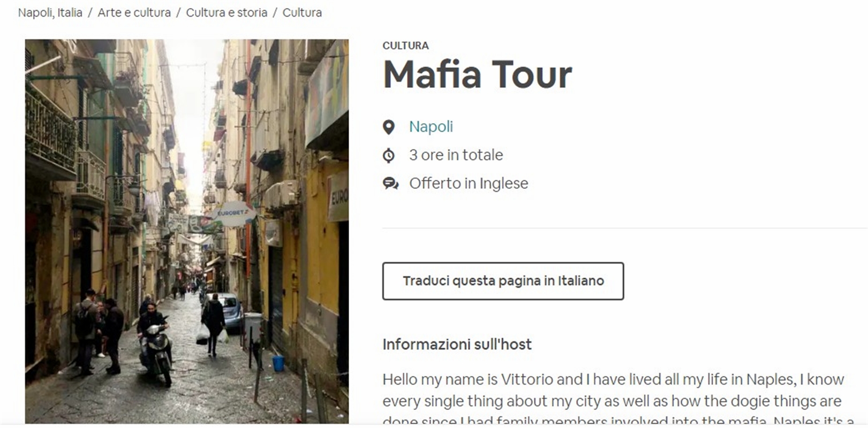Image resolution: width=868 pixels, height=428 pixels.
Task: Open the Naples street tour photo
Action: pos(187,231)
